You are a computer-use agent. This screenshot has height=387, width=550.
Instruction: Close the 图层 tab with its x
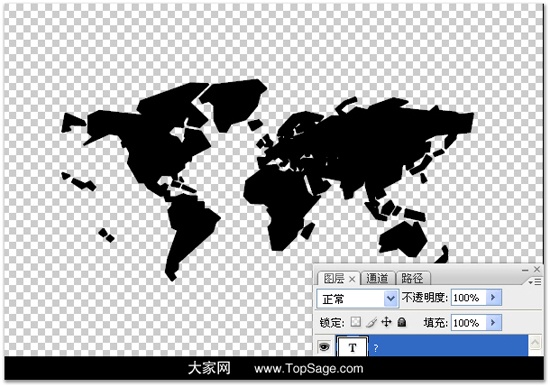point(353,279)
